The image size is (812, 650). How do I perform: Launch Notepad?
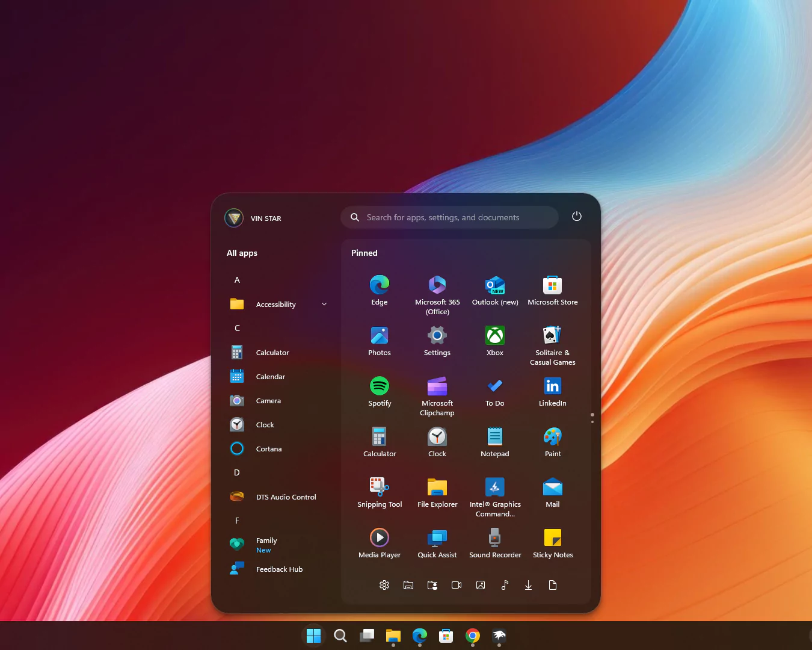[x=495, y=442]
